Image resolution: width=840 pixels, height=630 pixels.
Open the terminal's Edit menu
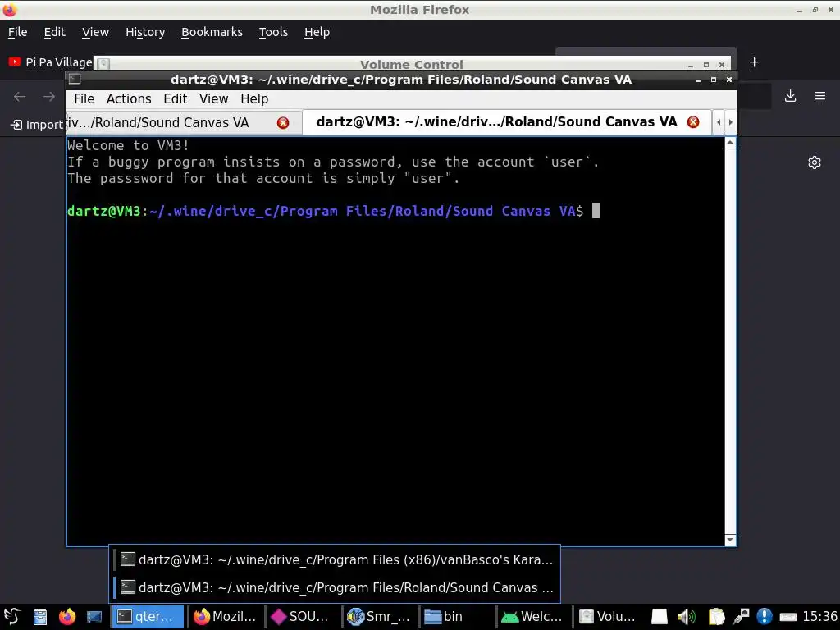click(176, 99)
